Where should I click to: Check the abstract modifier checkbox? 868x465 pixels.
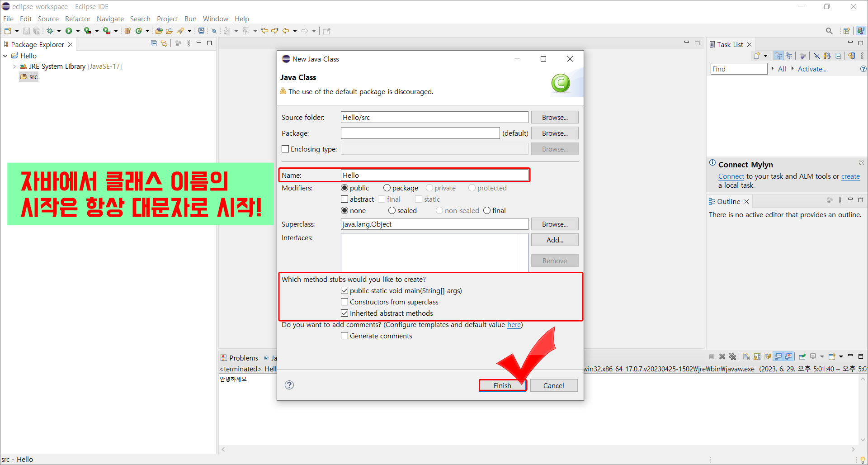[344, 199]
